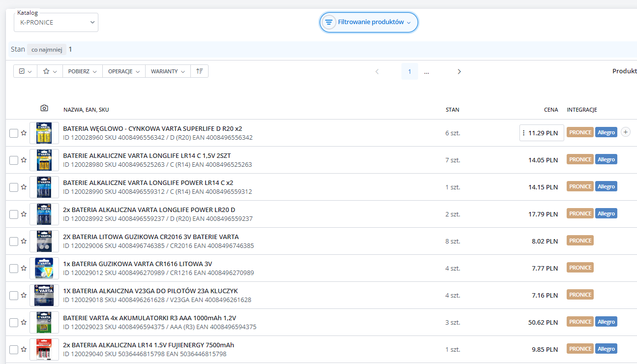Tick checkbox for AAA 1000mAh akumulatorki row
Viewport: 637px width, 364px height.
[x=14, y=323]
